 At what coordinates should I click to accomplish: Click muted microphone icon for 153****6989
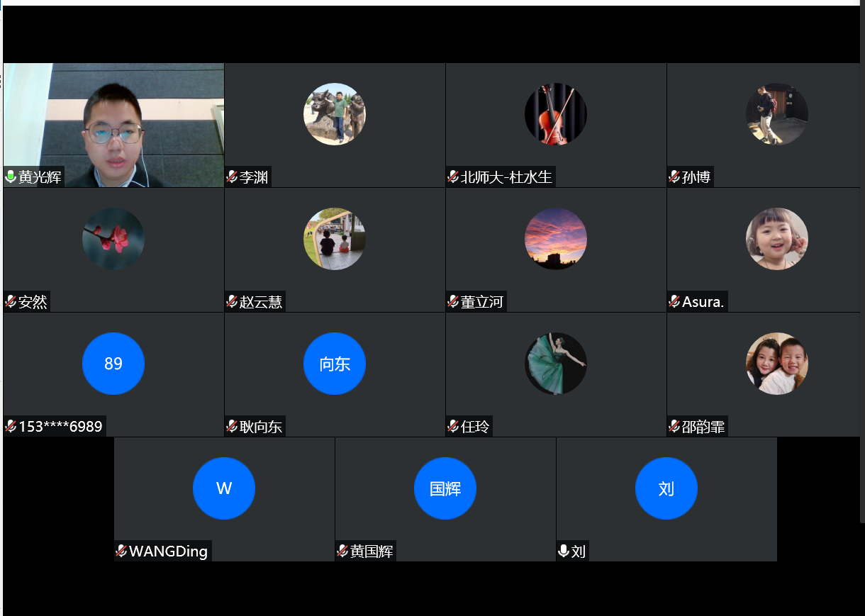tap(11, 426)
